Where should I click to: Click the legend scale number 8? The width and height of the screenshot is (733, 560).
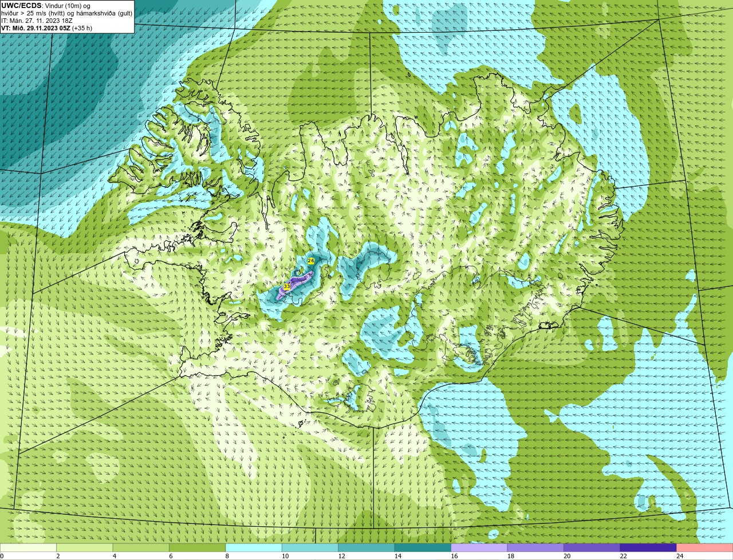(x=227, y=556)
